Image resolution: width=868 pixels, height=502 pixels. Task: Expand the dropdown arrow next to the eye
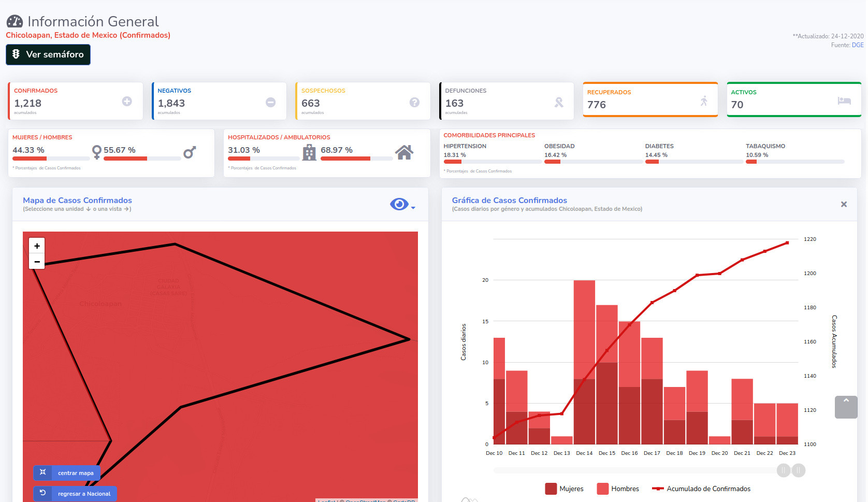pyautogui.click(x=413, y=208)
